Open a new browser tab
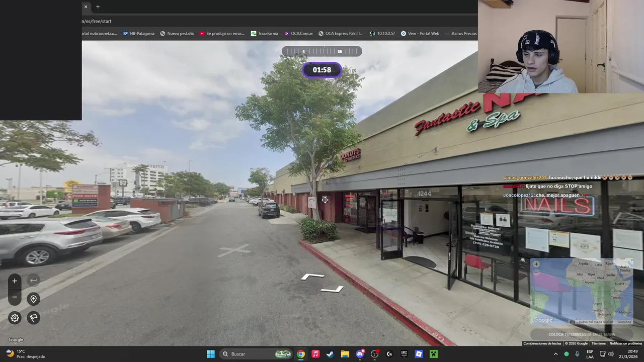The image size is (644, 362). tap(98, 7)
